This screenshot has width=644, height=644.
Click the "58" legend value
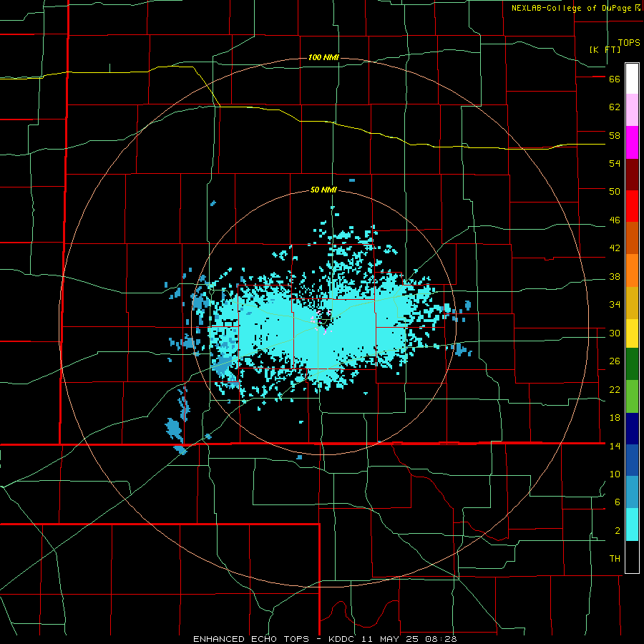pos(615,135)
